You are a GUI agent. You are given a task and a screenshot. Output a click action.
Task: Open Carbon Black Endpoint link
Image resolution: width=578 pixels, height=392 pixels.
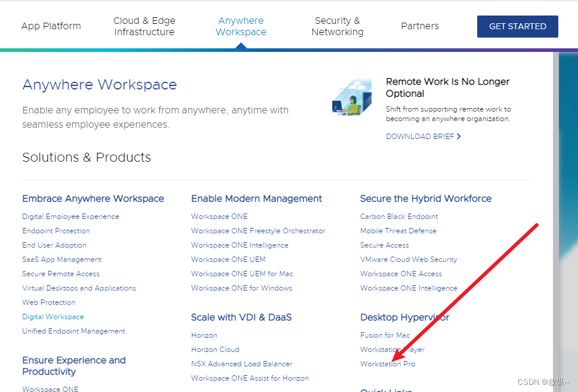(x=399, y=217)
